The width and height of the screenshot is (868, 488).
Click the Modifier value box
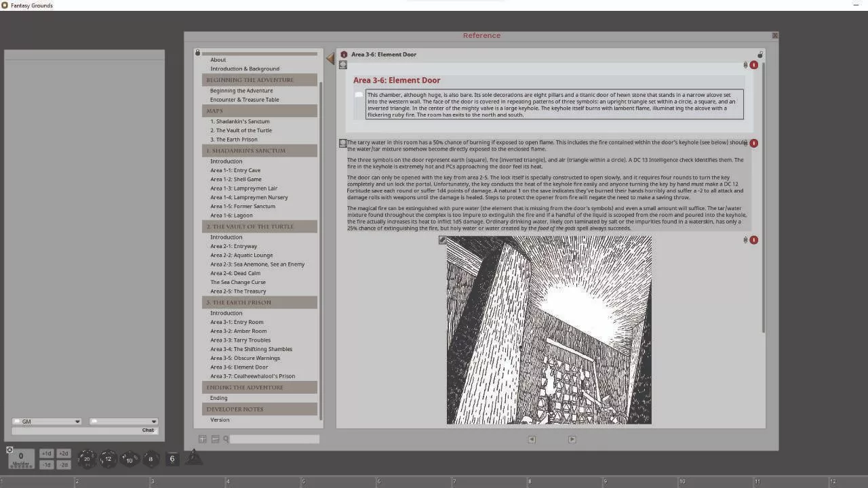[20, 458]
